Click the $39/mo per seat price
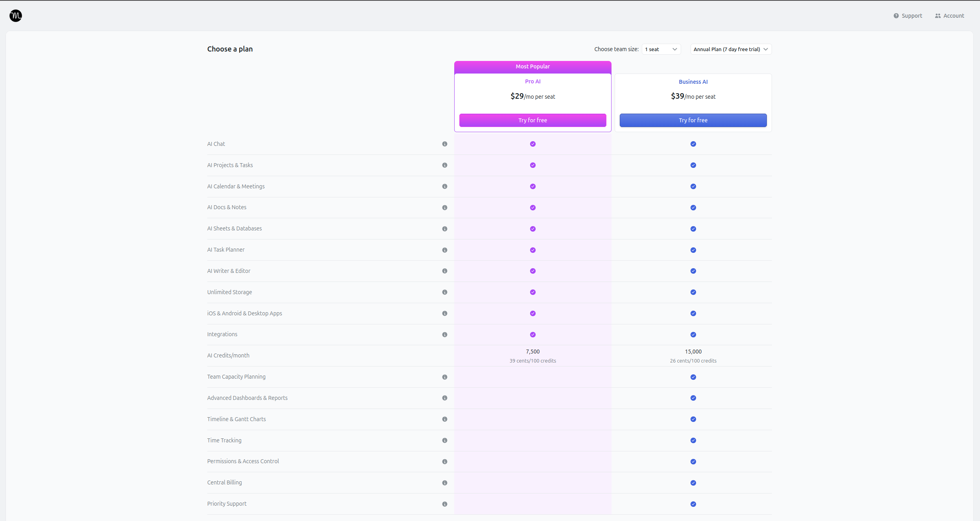The height and width of the screenshot is (521, 980). pos(693,96)
